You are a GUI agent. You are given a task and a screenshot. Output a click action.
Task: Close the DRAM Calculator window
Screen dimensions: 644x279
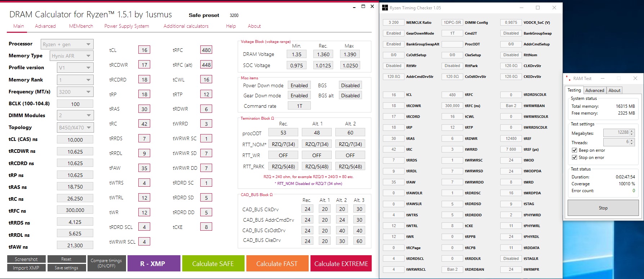click(372, 6)
